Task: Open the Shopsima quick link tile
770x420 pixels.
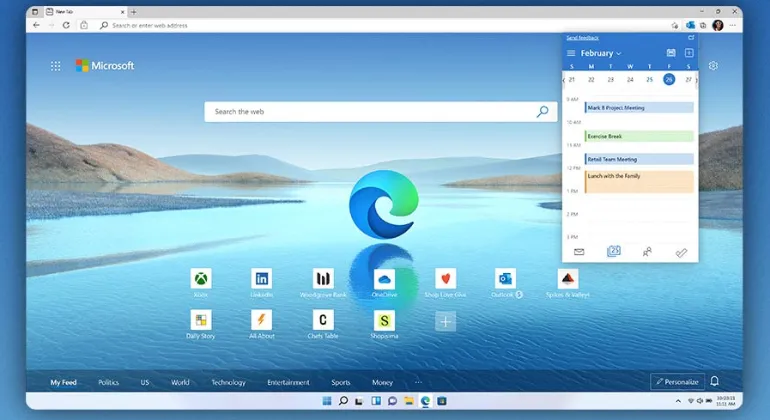Action: point(384,320)
